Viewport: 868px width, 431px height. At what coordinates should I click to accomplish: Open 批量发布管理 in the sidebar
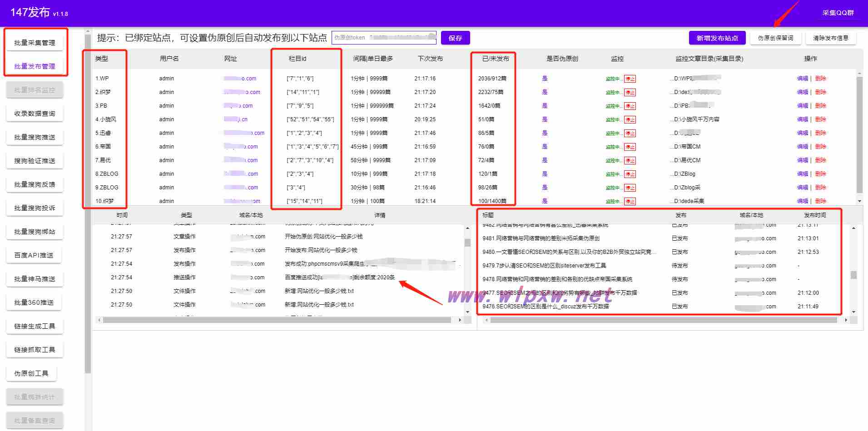point(35,66)
